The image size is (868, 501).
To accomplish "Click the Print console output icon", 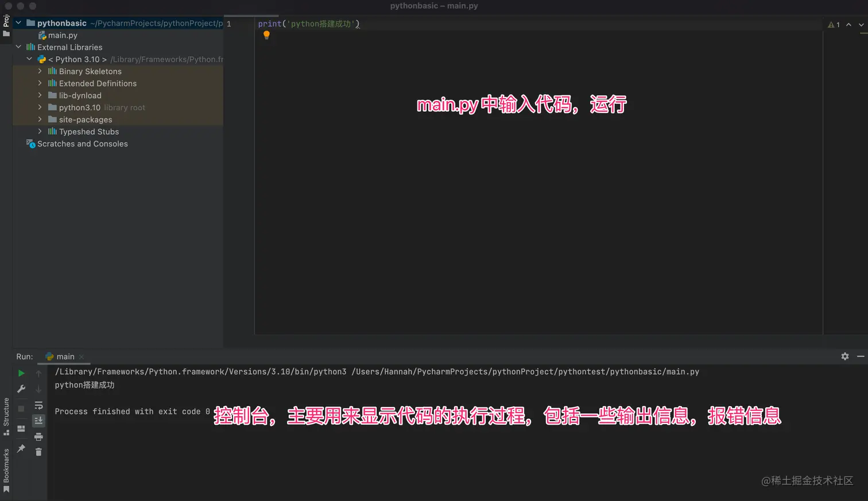I will point(38,437).
